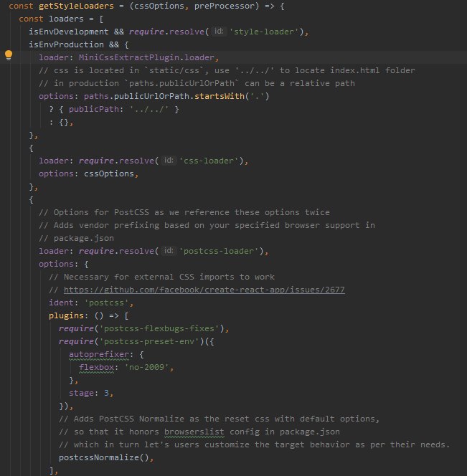This screenshot has height=476, width=467.
Task: Click the isEnvDevelopment identifier
Action: coord(69,32)
